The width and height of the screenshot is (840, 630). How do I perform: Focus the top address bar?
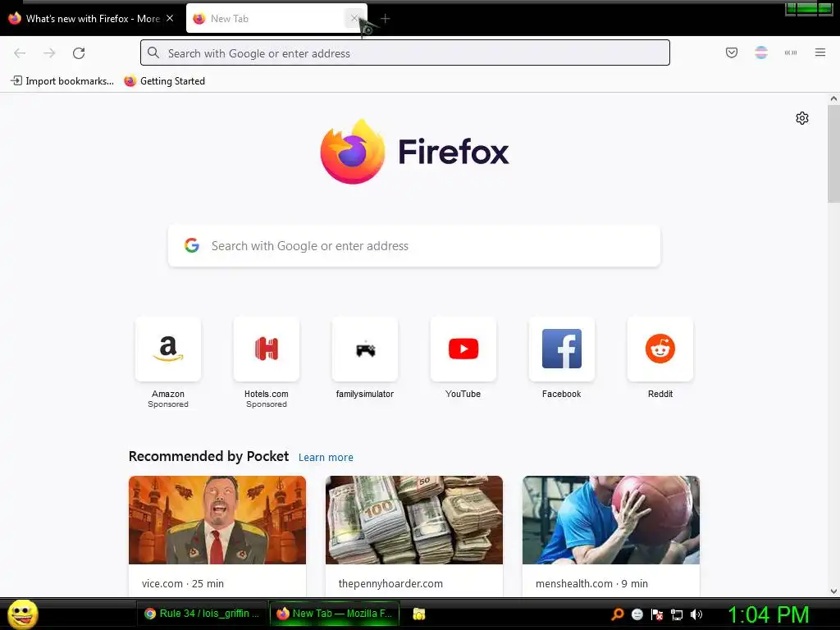(405, 52)
